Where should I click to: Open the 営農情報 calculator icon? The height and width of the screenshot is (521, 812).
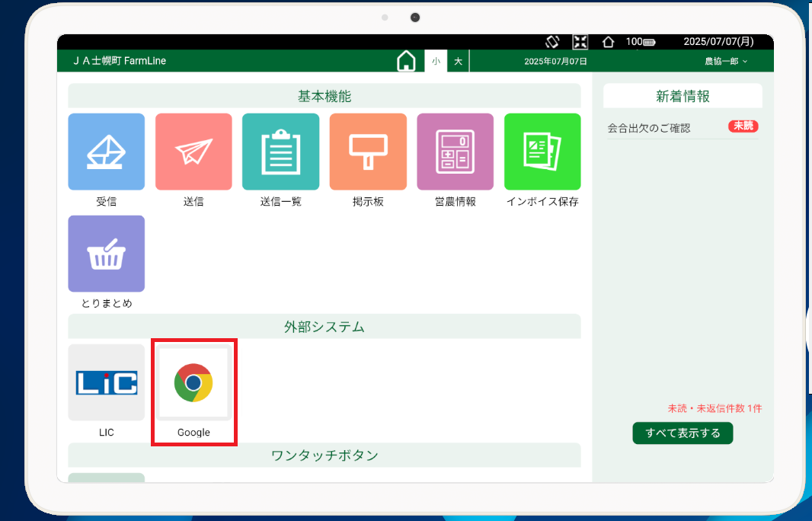coord(456,152)
